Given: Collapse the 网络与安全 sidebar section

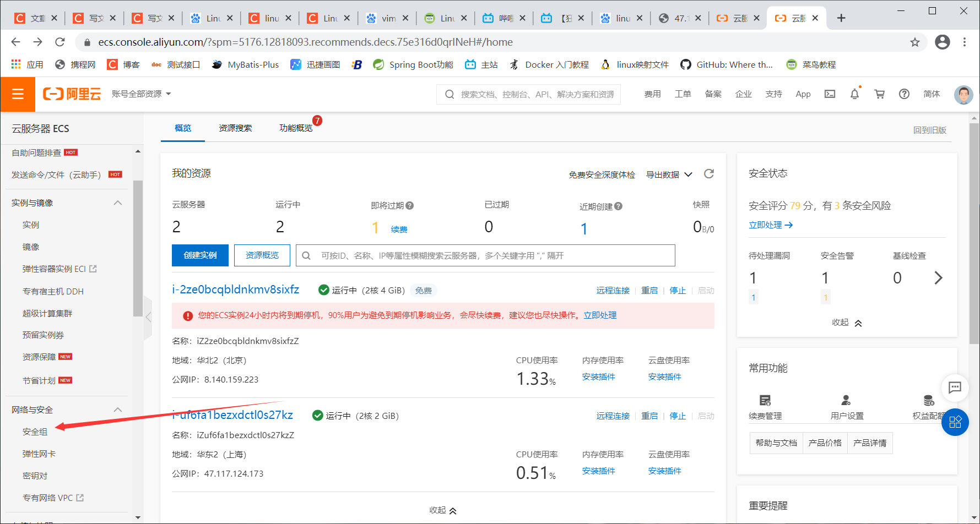Looking at the screenshot, I should [117, 410].
